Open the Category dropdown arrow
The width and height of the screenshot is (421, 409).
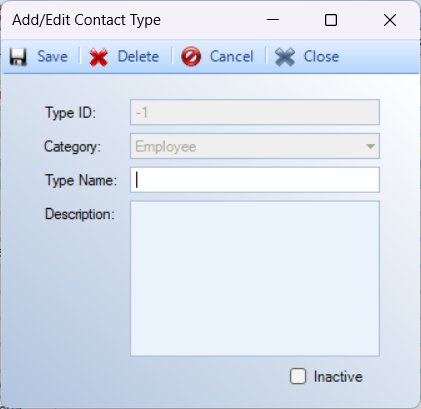point(370,146)
